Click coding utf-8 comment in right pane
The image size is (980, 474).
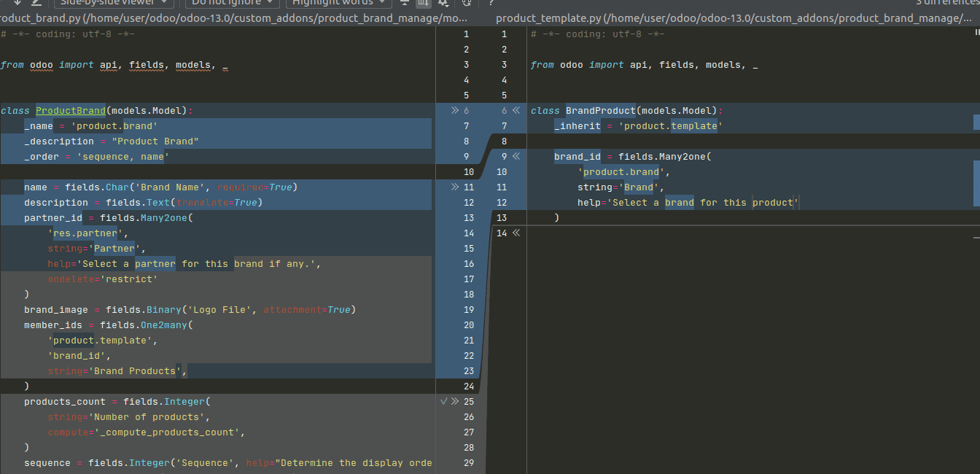pos(598,34)
